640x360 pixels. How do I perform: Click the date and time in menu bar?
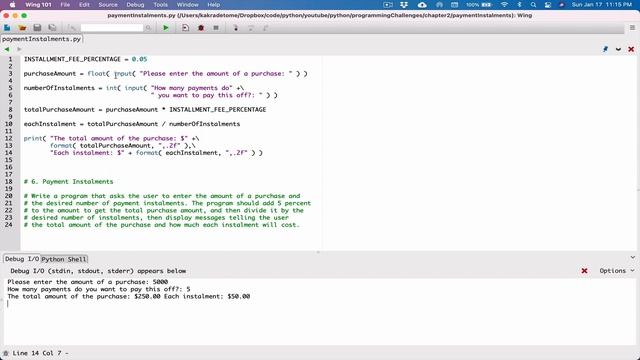[602, 4]
